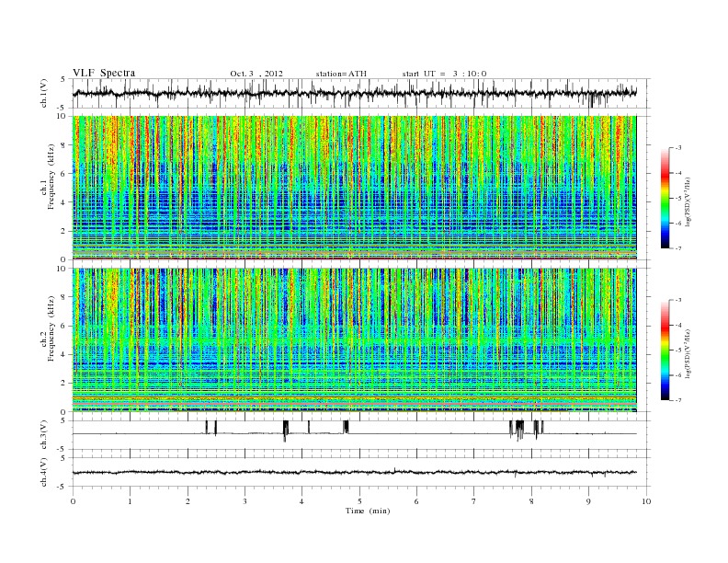Click the time axis tick label "9"
The height and width of the screenshot is (563, 728).
point(588,501)
